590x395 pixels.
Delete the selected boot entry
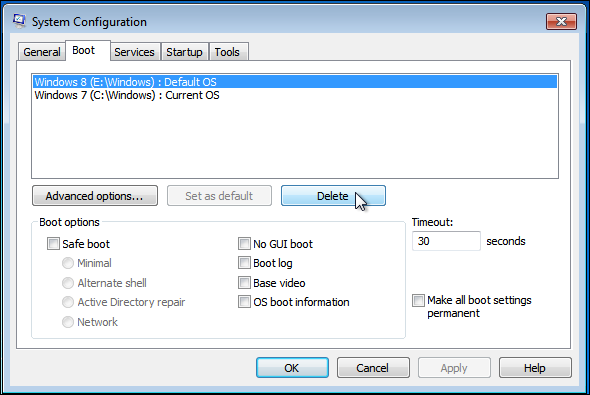click(333, 196)
